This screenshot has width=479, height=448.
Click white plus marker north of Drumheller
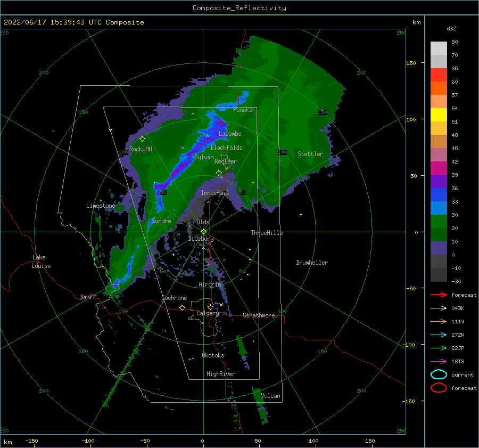click(301, 214)
